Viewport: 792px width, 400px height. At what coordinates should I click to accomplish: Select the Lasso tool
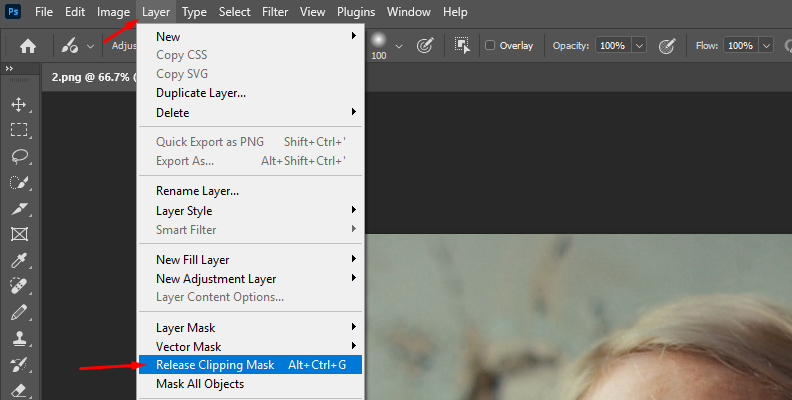tap(19, 156)
